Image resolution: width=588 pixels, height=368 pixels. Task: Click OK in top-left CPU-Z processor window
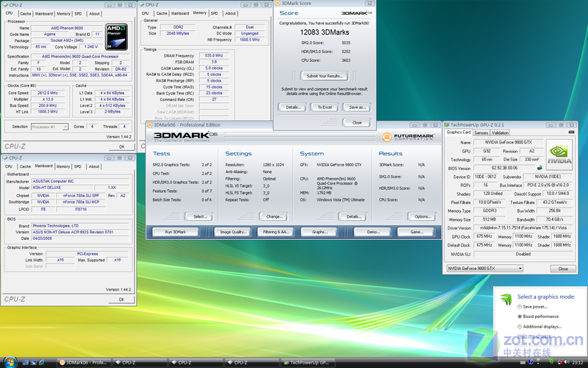[x=121, y=146]
